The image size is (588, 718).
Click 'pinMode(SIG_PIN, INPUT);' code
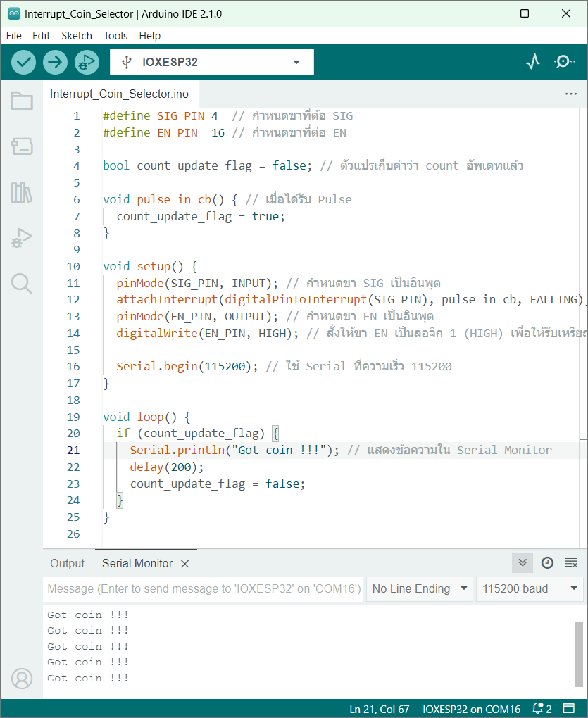click(x=197, y=284)
